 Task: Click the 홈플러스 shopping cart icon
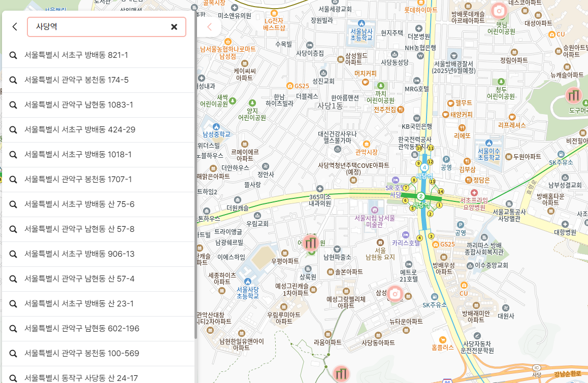tap(442, 340)
